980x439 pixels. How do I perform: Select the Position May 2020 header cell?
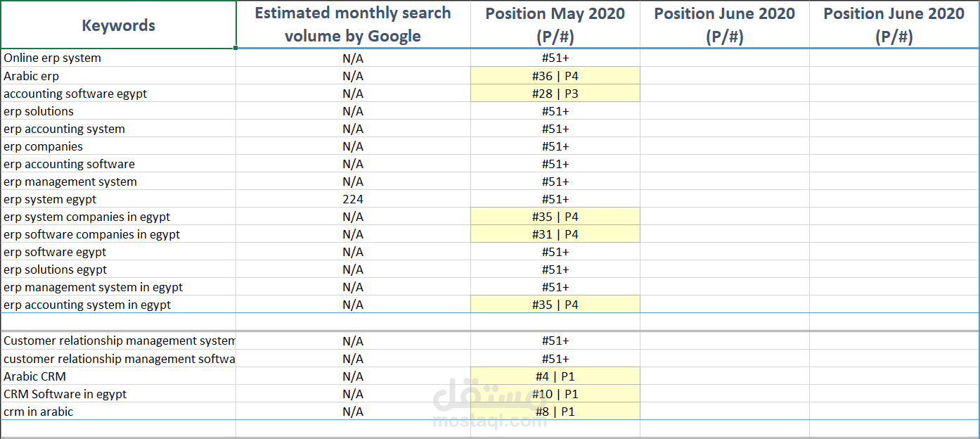(555, 25)
